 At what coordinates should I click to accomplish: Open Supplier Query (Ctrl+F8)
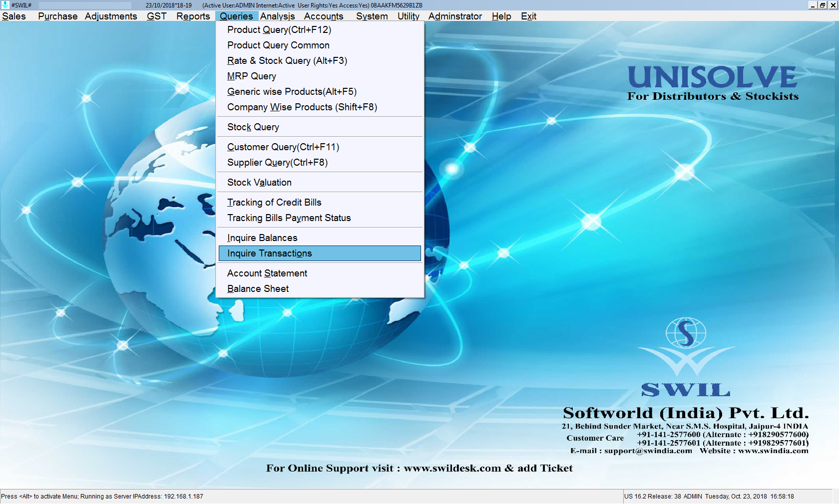320,163
